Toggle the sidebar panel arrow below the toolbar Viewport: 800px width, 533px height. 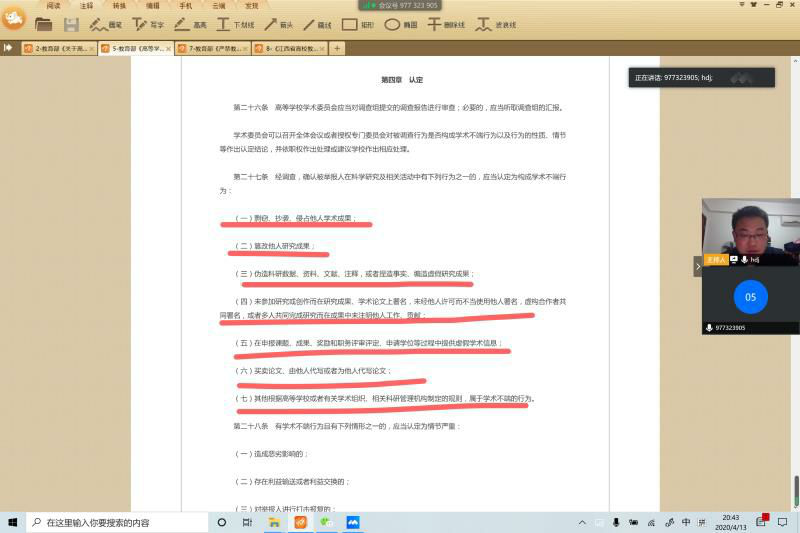tap(8, 48)
